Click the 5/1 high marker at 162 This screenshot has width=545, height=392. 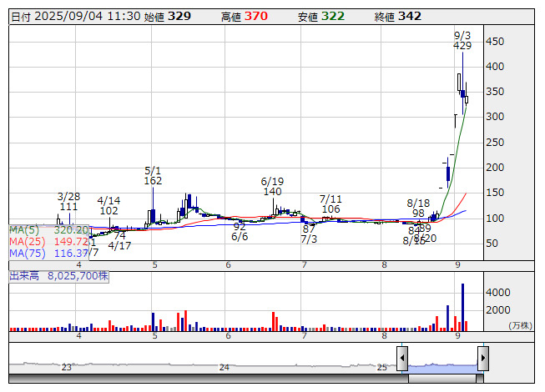[153, 175]
